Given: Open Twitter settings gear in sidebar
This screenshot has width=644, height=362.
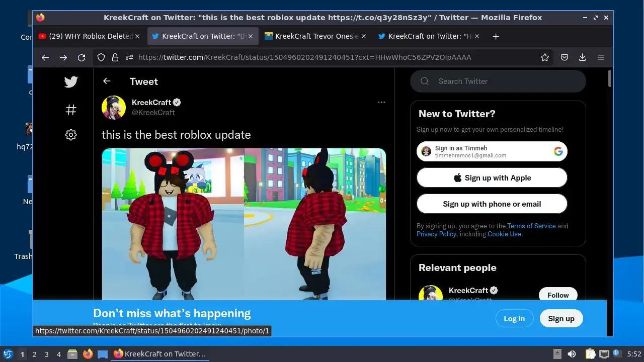Looking at the screenshot, I should pos(71,135).
